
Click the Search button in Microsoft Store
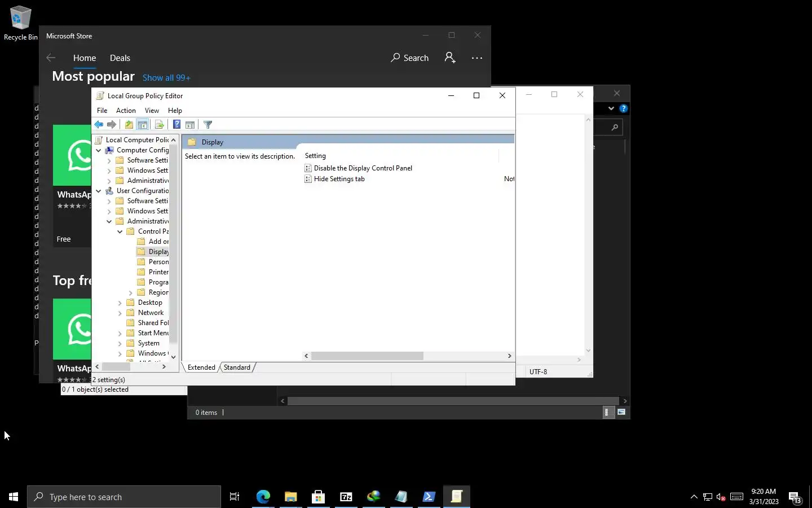click(410, 58)
